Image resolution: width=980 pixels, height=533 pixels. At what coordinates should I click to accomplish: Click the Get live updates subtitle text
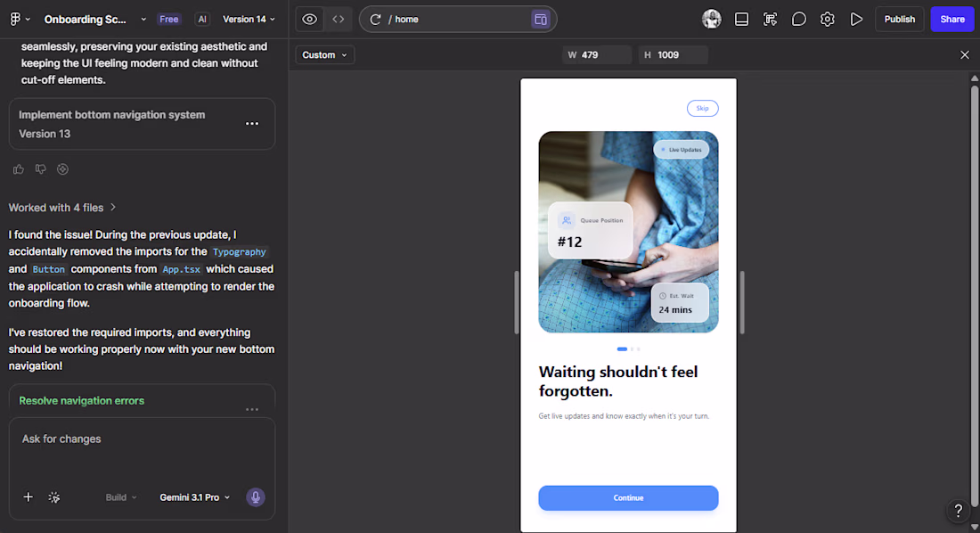[x=624, y=416]
